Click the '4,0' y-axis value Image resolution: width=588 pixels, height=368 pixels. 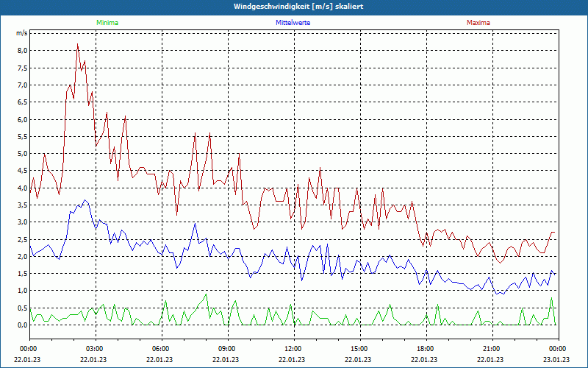tap(23, 188)
